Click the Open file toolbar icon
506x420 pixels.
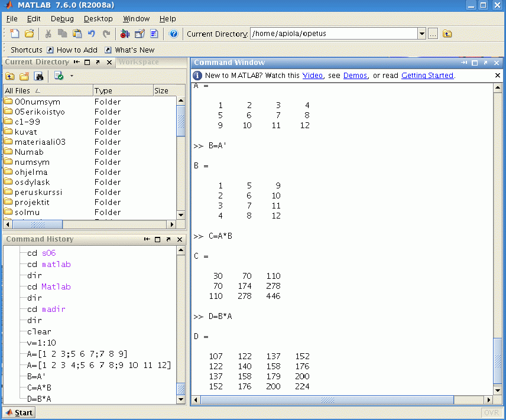29,34
